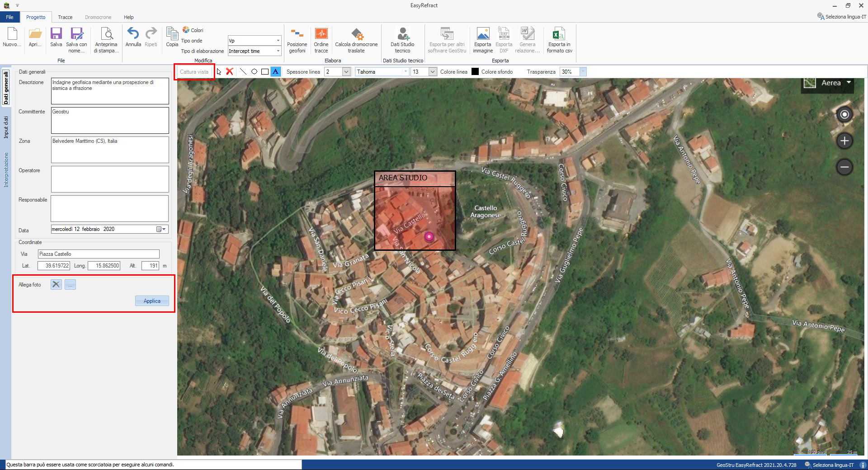Run Calcola dromocrone traslate
The height and width of the screenshot is (470, 868).
(356, 40)
